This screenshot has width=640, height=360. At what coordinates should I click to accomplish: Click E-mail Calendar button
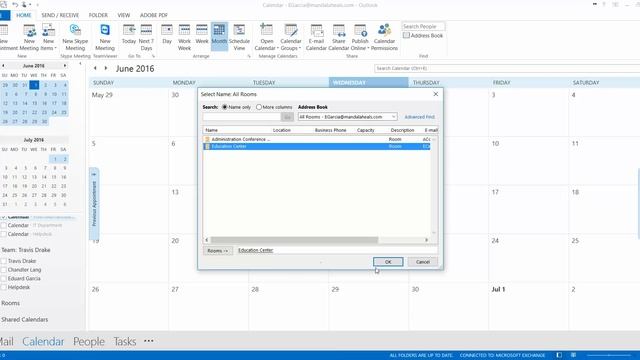click(x=316, y=37)
